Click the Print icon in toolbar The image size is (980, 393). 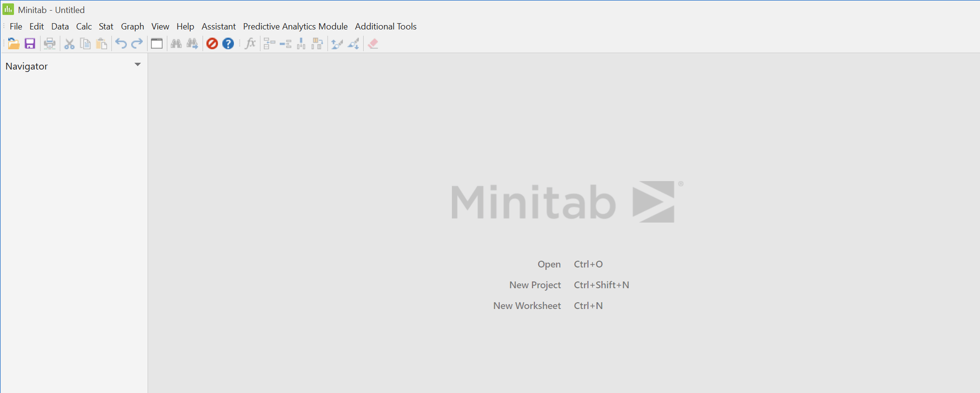(49, 43)
